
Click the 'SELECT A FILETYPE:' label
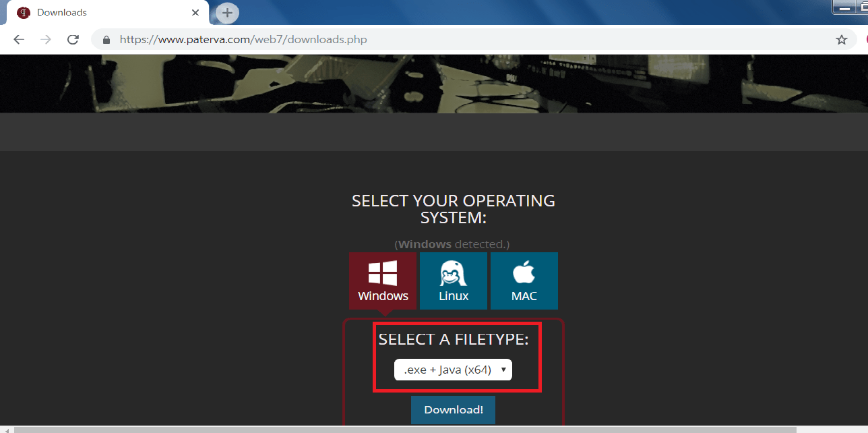454,339
